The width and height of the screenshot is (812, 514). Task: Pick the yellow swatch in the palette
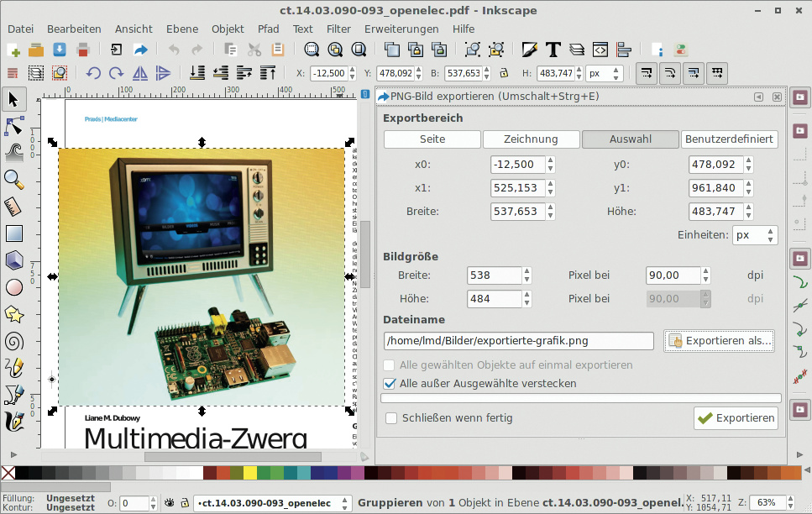click(x=250, y=473)
